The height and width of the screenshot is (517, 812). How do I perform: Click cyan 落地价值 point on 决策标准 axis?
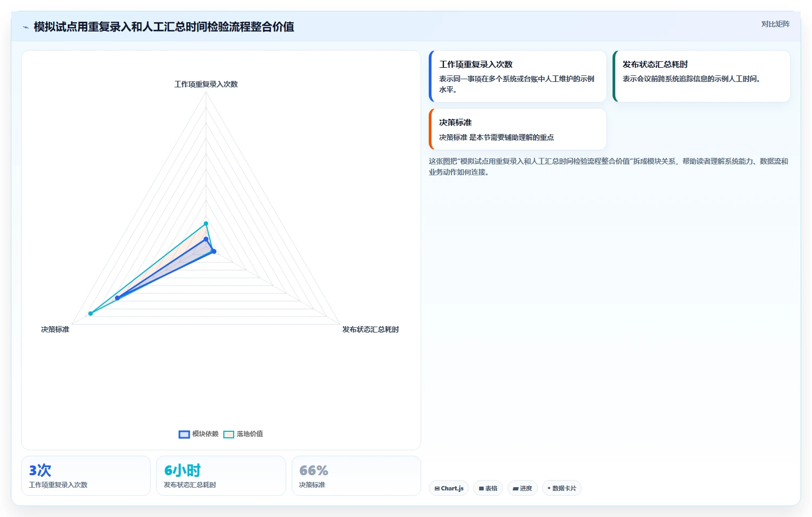(91, 314)
